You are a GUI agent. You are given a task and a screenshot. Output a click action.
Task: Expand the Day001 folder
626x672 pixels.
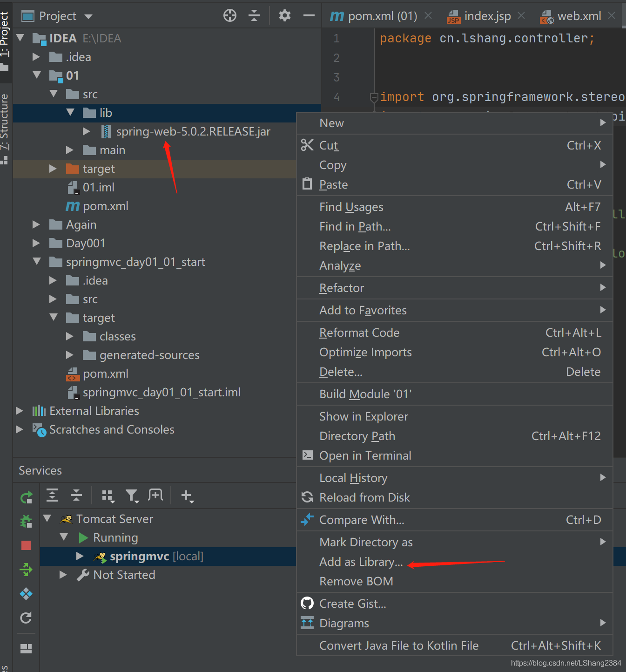click(36, 243)
